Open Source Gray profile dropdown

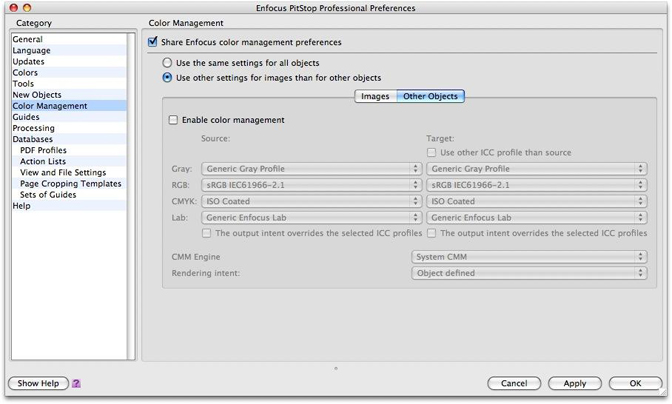312,169
